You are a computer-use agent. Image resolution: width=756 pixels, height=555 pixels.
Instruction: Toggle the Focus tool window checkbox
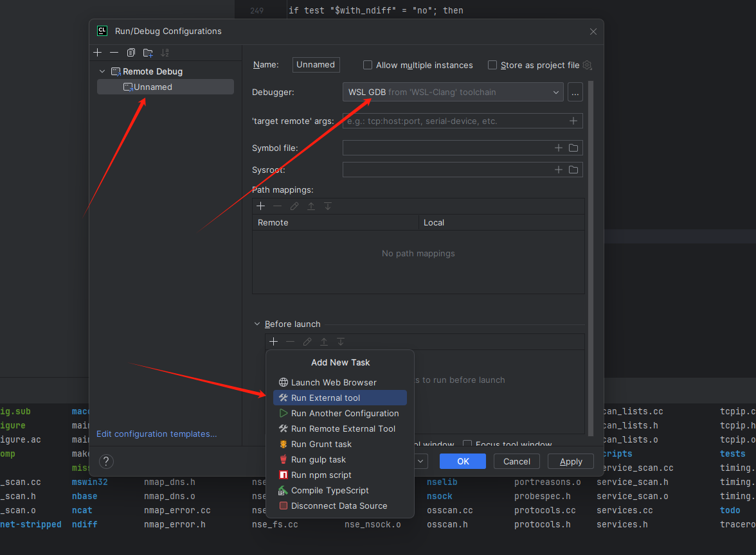[x=468, y=445]
